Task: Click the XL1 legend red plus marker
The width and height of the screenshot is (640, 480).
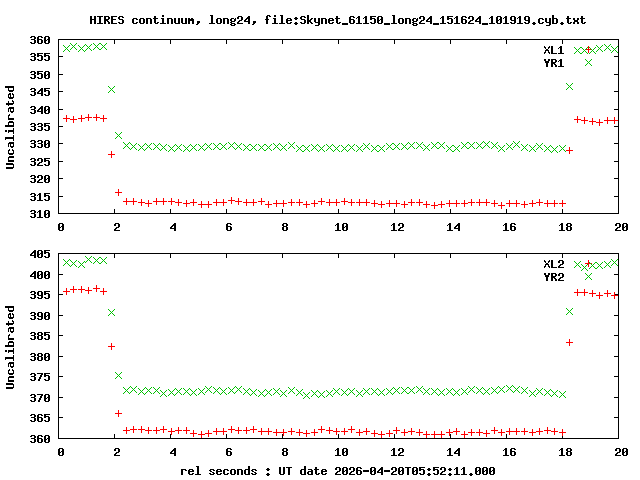Action: tap(589, 50)
